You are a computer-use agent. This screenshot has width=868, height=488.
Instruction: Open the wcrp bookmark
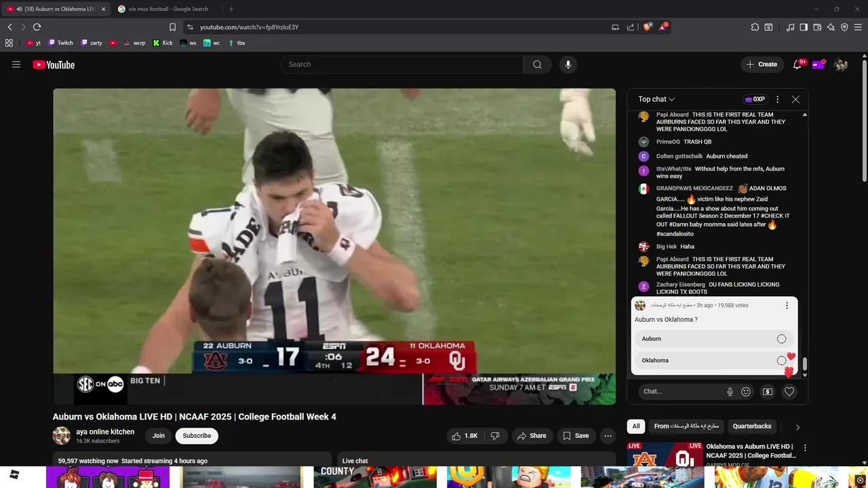(134, 43)
